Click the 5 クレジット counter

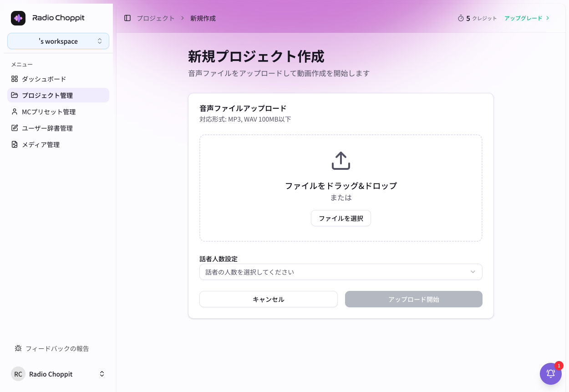click(477, 18)
